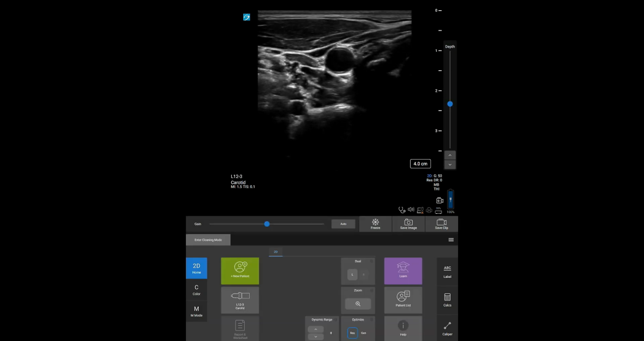This screenshot has height=341, width=644.
Task: Increase Dynamic Range with up arrow
Action: [316, 329]
